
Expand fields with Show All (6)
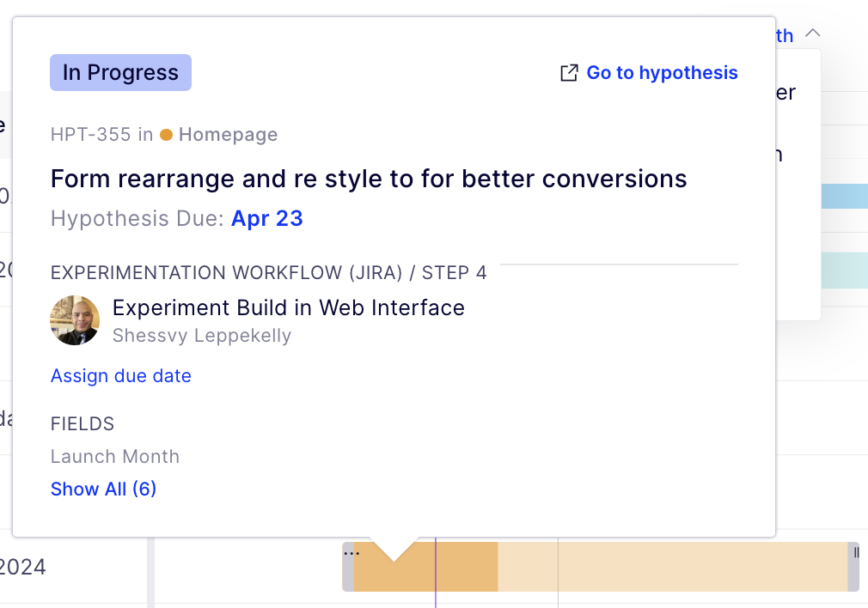pos(103,489)
